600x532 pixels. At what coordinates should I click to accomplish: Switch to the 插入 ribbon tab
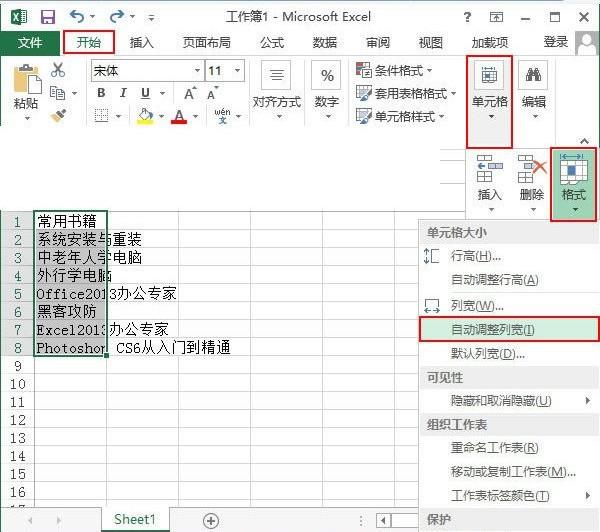point(142,42)
